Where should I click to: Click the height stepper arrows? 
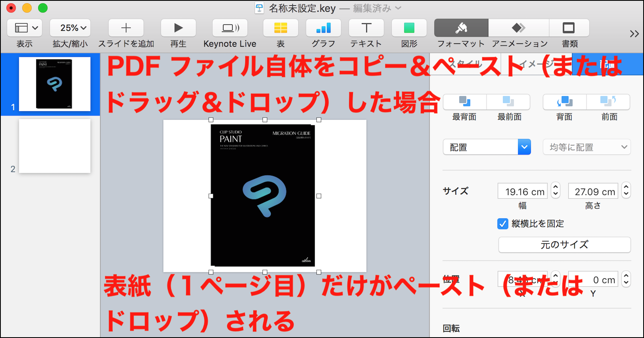[x=626, y=190]
